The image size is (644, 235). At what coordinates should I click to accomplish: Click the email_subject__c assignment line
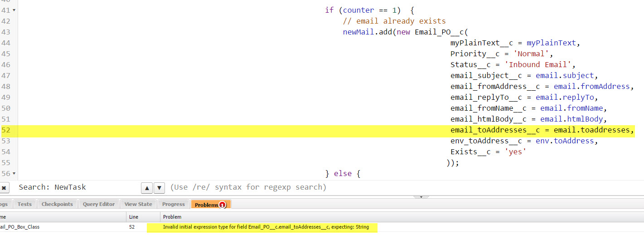click(524, 75)
